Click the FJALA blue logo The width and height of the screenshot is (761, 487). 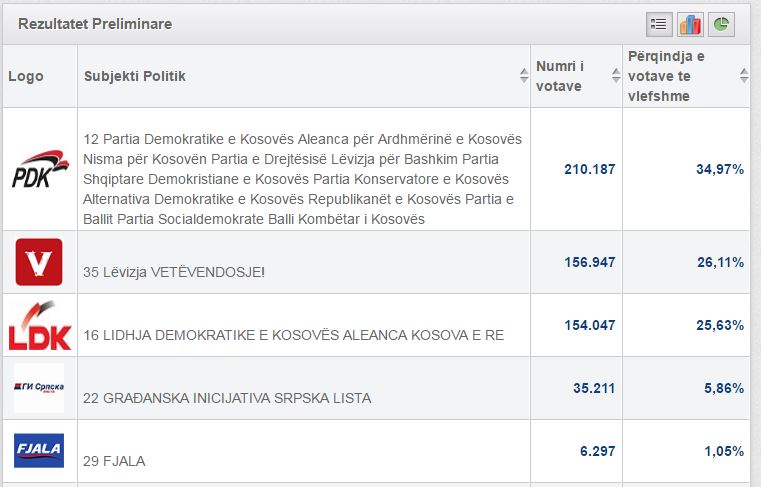(x=39, y=450)
